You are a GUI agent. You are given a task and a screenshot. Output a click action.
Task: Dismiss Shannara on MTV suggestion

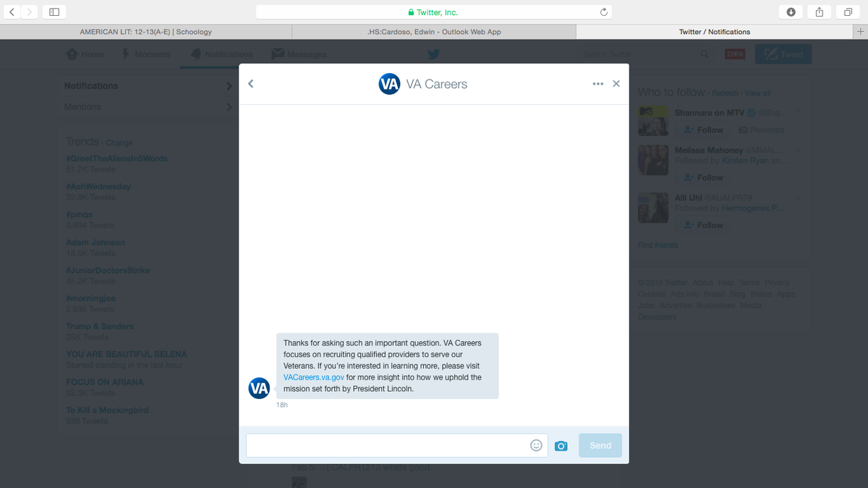click(x=799, y=113)
